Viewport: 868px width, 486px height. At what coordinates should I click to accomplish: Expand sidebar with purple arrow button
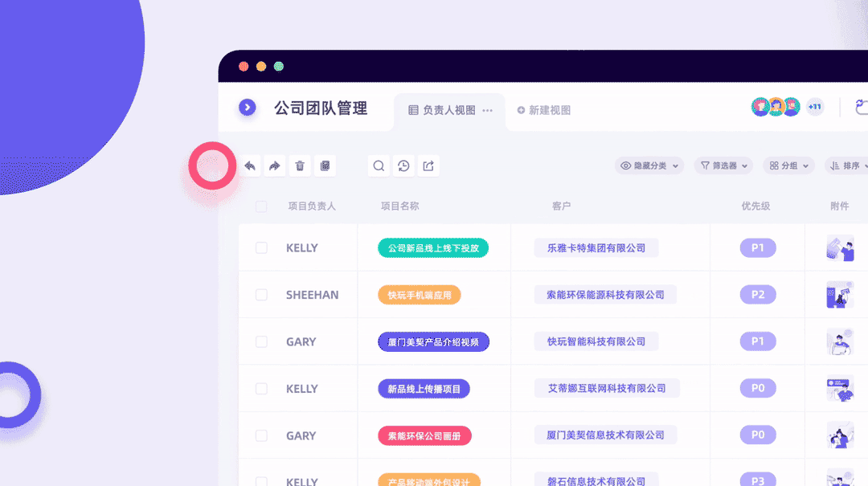point(248,108)
